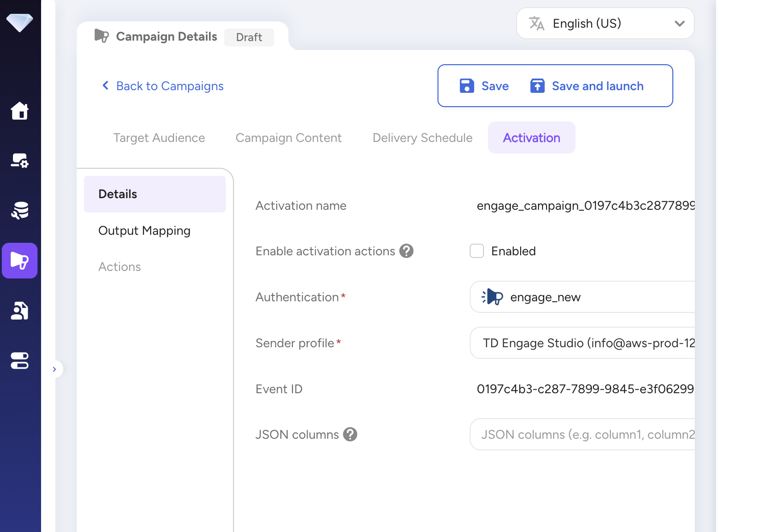759x532 pixels.
Task: Open the Delivery Schedule tab
Action: pos(422,137)
